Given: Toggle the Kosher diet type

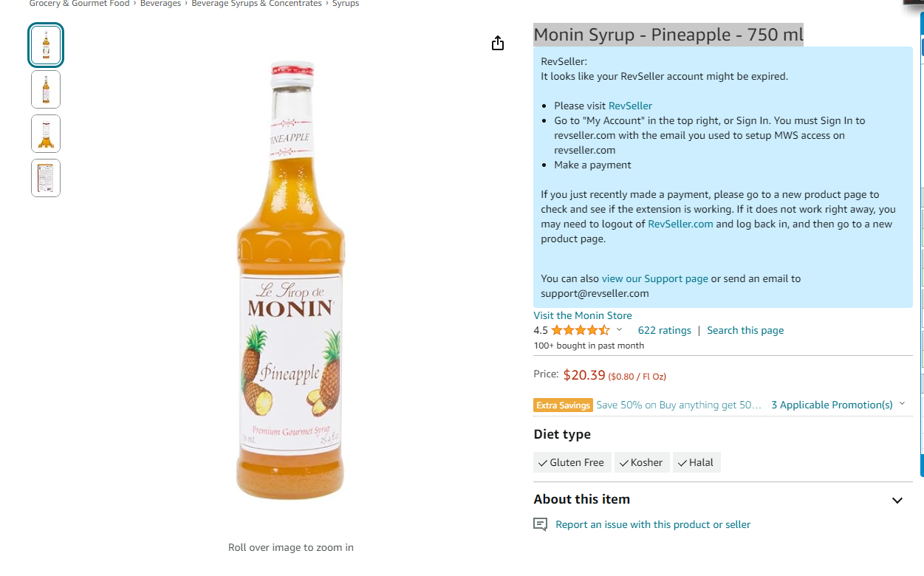Looking at the screenshot, I should [642, 462].
